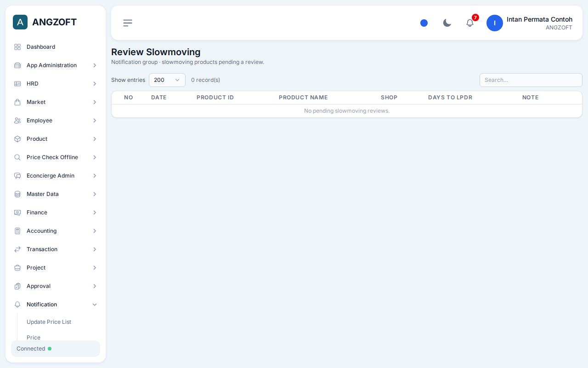The height and width of the screenshot is (368, 588).
Task: Click the Intan Permata Contoh username
Action: pyautogui.click(x=539, y=19)
